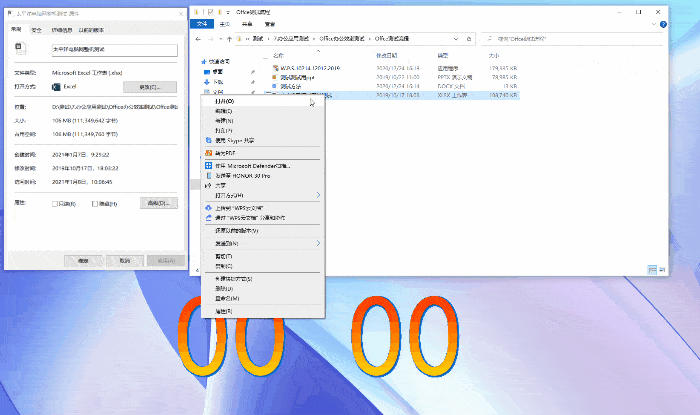Click the Downloads arrow icon in navigation pane
Image resolution: width=700 pixels, height=415 pixels.
pos(207,82)
